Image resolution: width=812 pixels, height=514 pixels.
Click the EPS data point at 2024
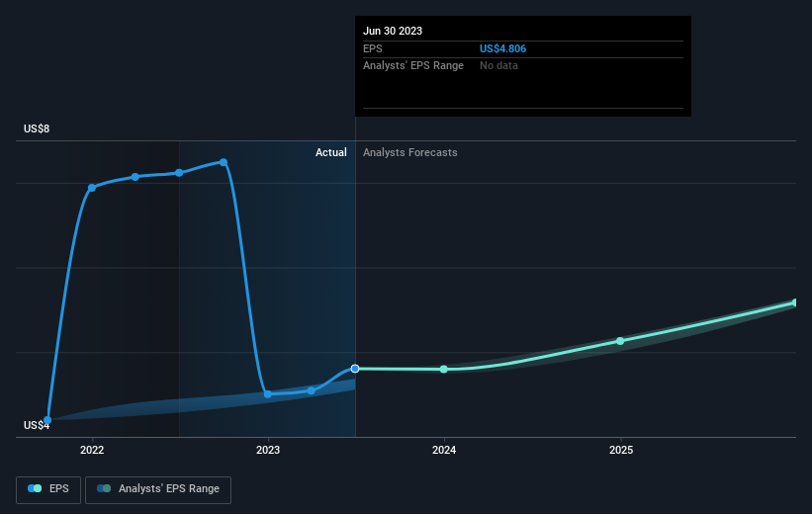pyautogui.click(x=444, y=369)
